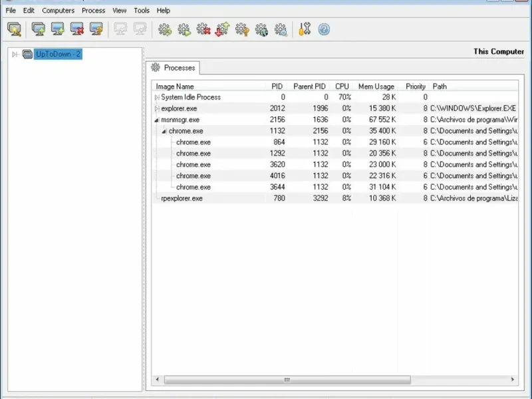532x399 pixels.
Task: Sort by the Parent PID column header
Action: pos(309,86)
